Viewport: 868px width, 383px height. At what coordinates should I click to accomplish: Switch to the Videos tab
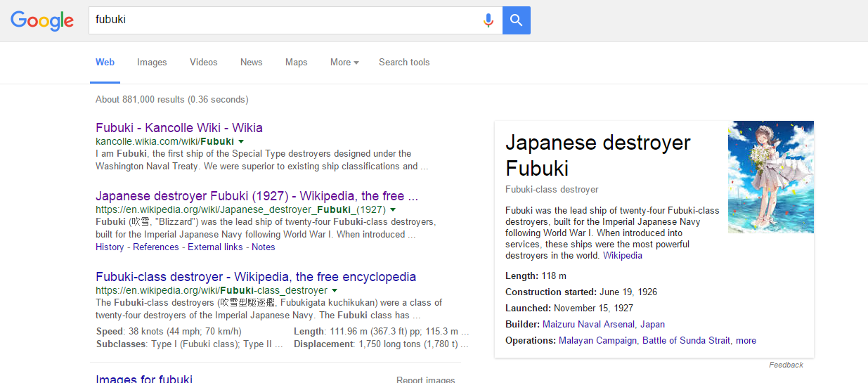click(203, 63)
